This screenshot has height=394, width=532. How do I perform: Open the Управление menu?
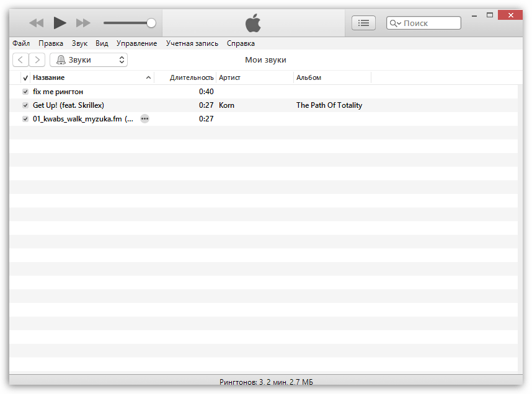point(136,43)
